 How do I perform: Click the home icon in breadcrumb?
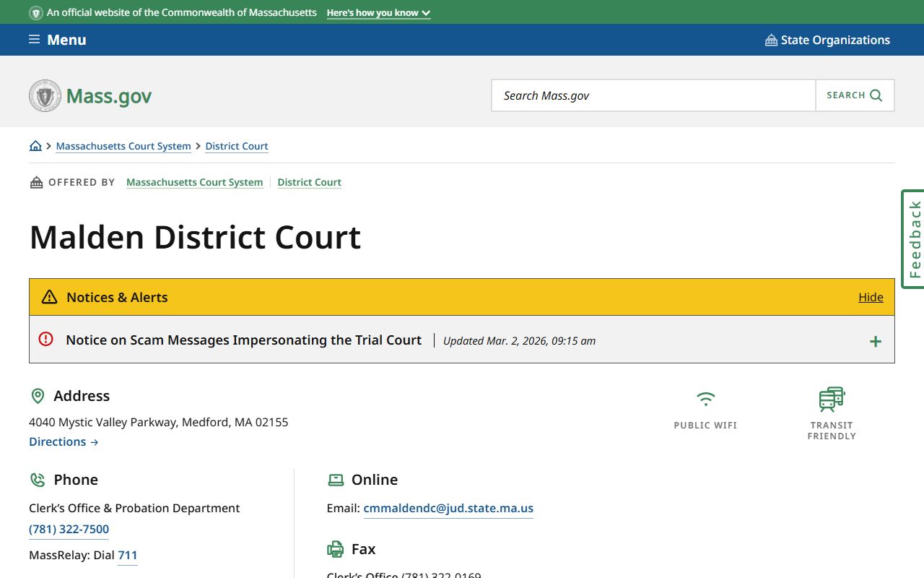click(35, 146)
